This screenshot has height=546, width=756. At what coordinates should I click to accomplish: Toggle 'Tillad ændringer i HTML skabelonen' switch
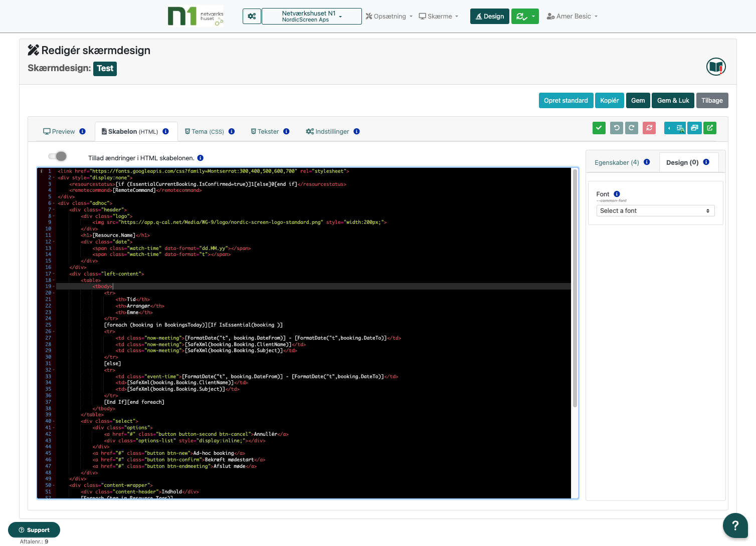58,156
